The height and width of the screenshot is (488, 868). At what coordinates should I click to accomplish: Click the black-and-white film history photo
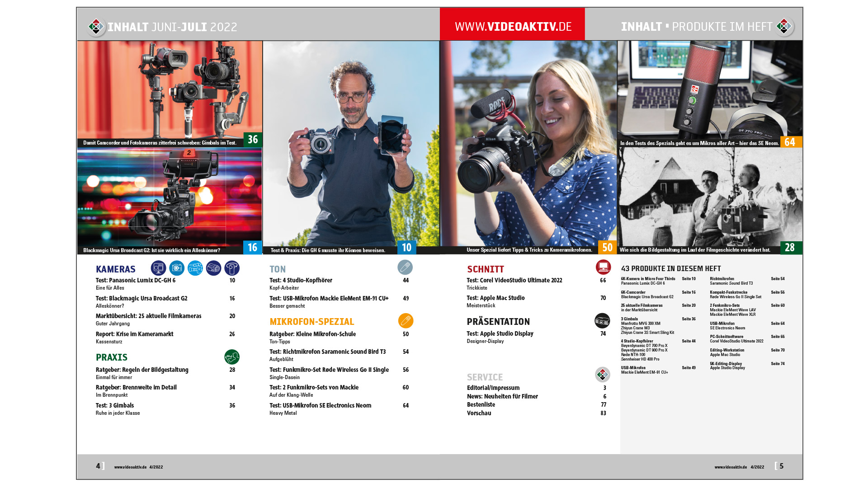click(710, 199)
